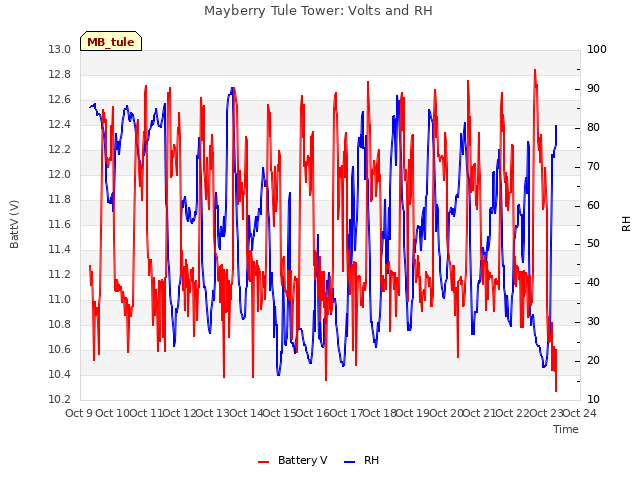Click the Oct 24 date tick label
The width and height of the screenshot is (640, 480).
pos(580,413)
